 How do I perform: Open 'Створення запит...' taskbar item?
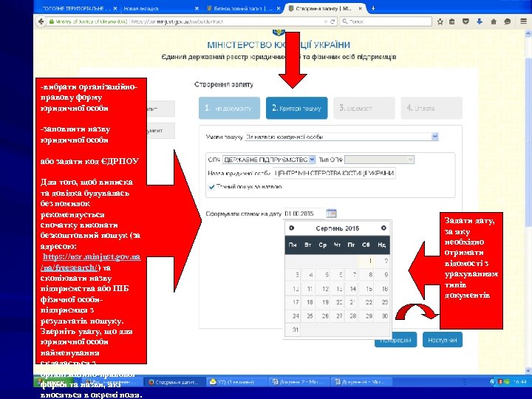click(x=175, y=382)
